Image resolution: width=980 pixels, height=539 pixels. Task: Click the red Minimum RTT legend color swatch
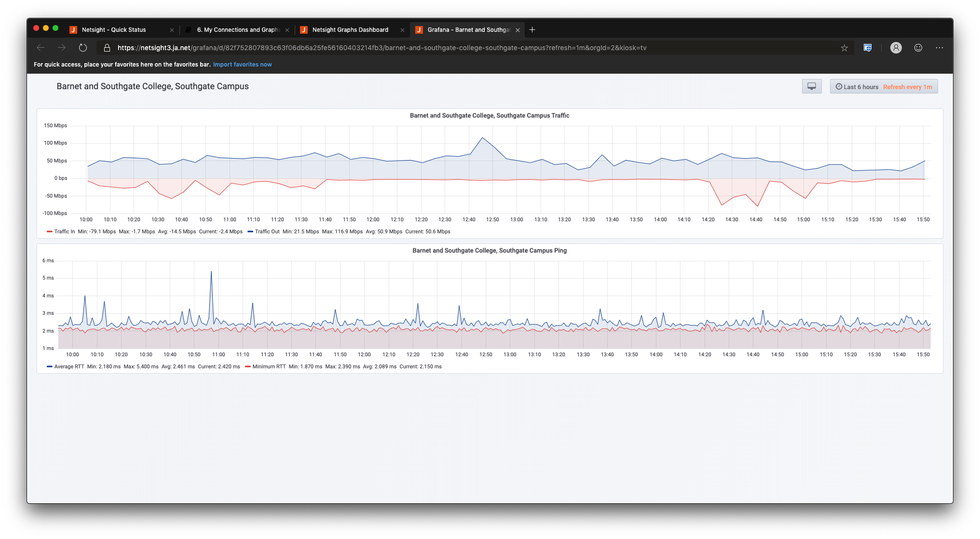tap(248, 367)
